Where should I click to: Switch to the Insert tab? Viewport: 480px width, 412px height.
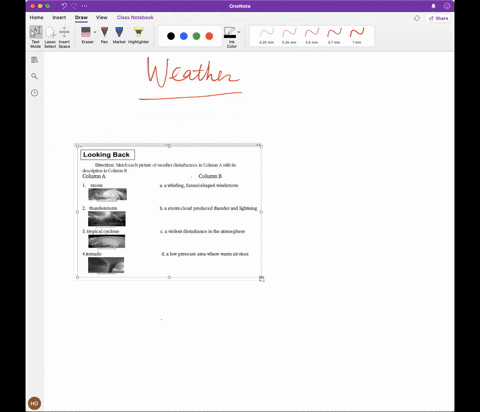click(59, 17)
